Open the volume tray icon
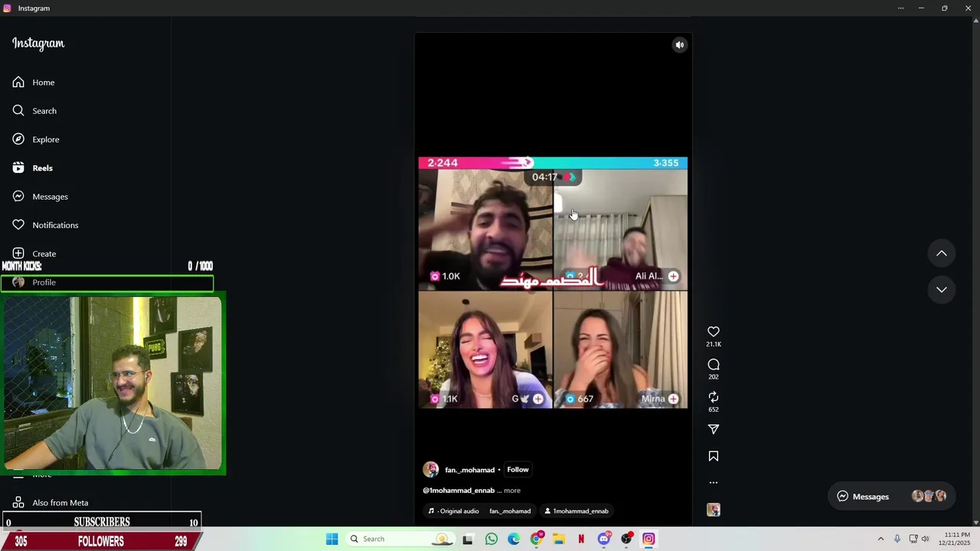980x551 pixels. point(925,539)
